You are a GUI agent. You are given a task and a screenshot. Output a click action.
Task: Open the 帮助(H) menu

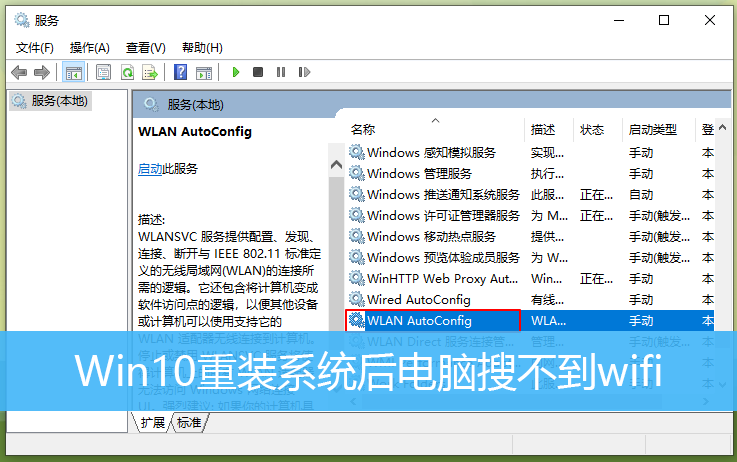pyautogui.click(x=202, y=48)
